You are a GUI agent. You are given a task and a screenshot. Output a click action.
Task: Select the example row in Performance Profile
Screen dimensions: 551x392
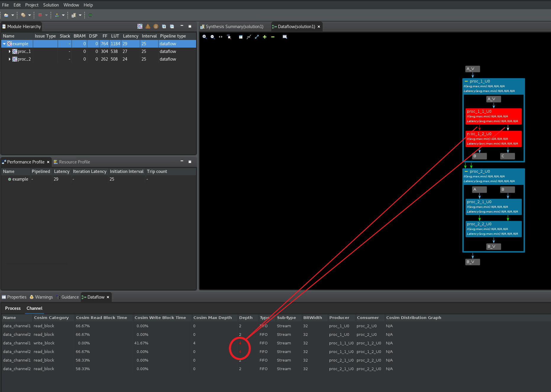click(x=98, y=179)
